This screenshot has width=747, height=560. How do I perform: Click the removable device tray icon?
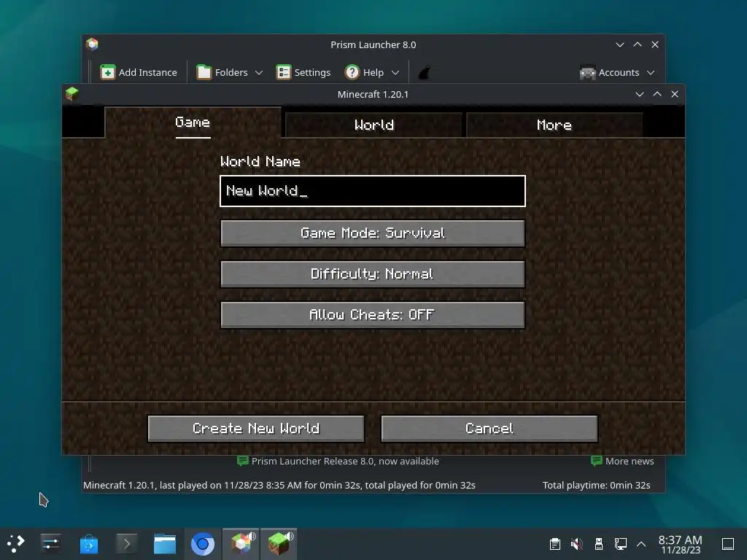[599, 544]
